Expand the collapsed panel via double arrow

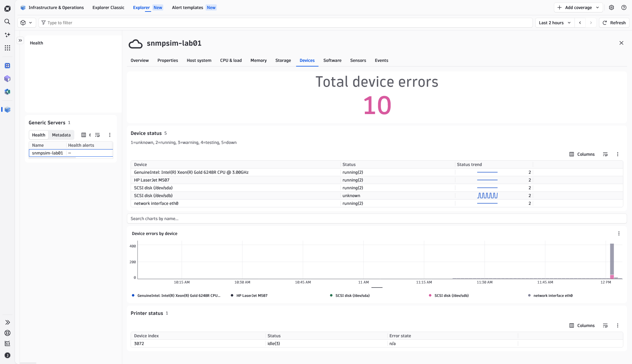pos(20,40)
